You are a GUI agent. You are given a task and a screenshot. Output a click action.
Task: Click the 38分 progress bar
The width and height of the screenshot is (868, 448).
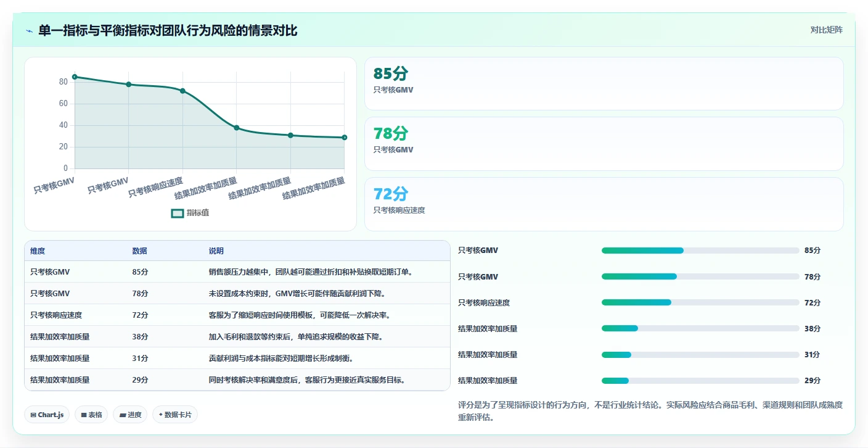(700, 328)
